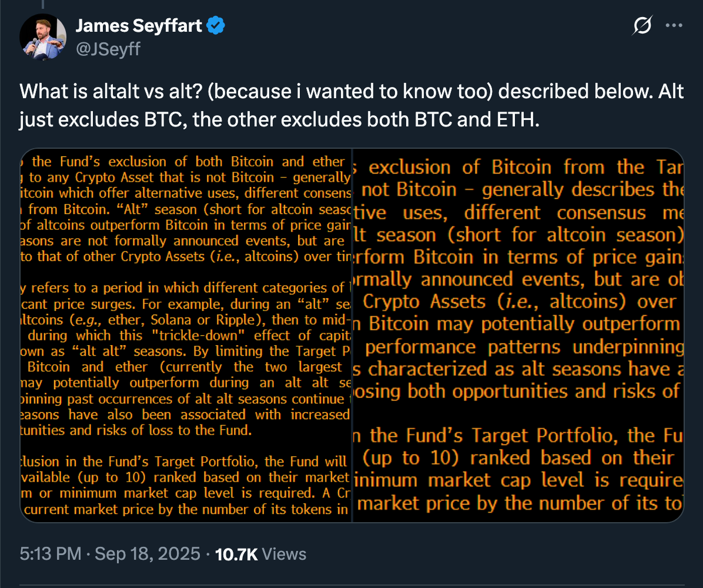Click the @JSeyff handle

point(108,48)
